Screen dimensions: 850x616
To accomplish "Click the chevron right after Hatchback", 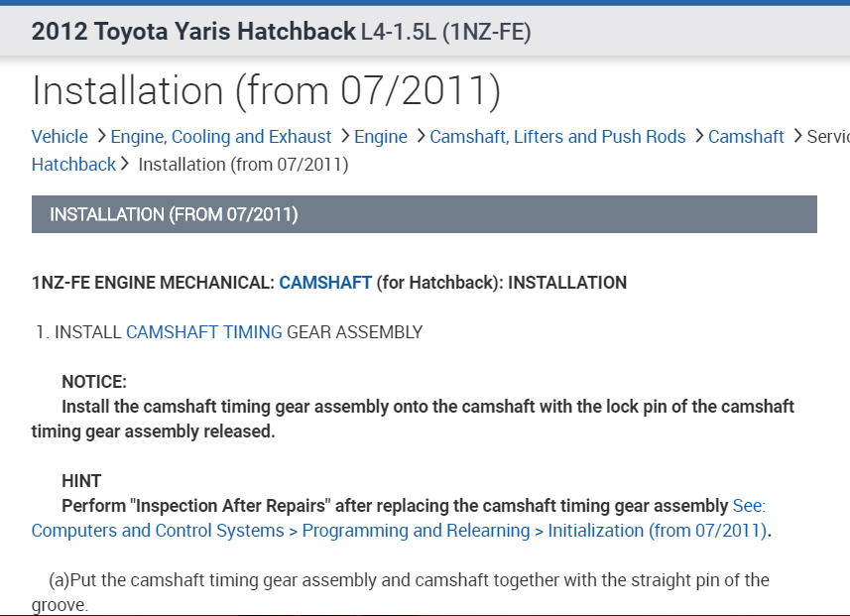I will tap(126, 164).
